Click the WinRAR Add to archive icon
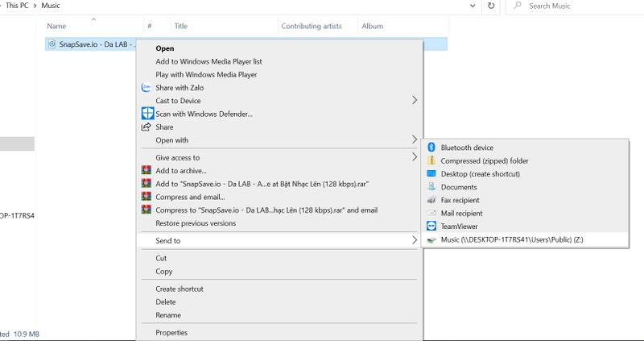This screenshot has height=341, width=644. click(146, 171)
